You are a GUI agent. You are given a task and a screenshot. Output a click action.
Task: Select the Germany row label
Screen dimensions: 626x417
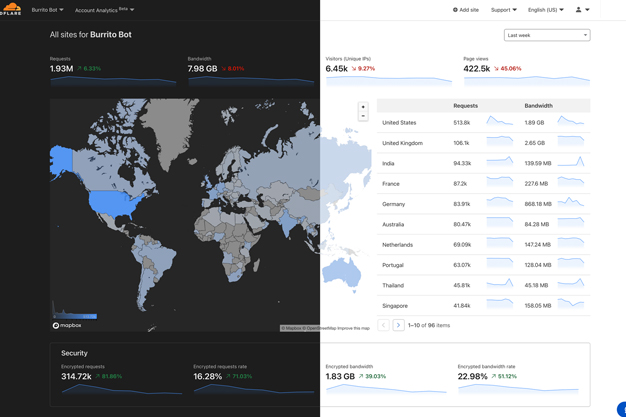point(393,204)
